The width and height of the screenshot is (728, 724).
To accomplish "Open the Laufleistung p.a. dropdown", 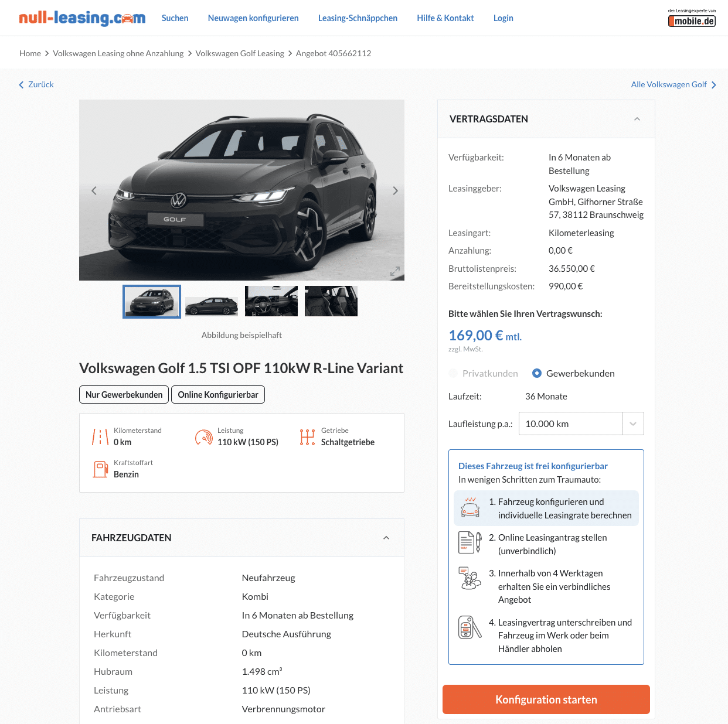I will pyautogui.click(x=581, y=424).
